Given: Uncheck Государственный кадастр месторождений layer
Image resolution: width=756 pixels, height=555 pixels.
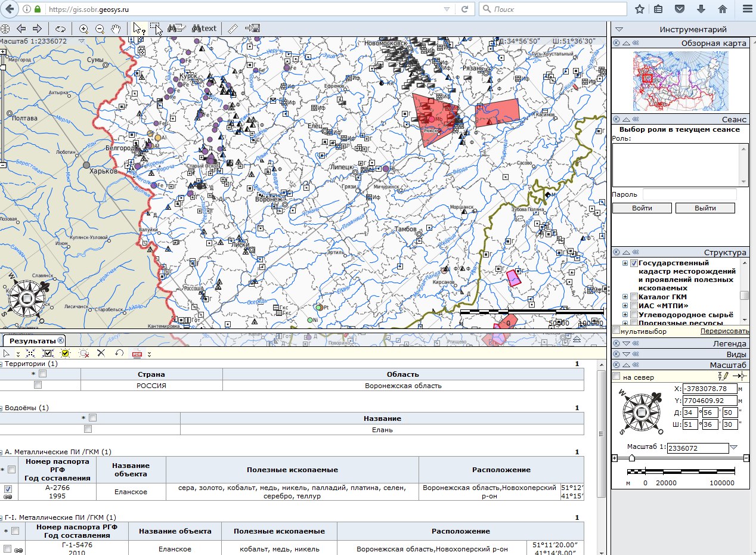Looking at the screenshot, I should tap(634, 263).
